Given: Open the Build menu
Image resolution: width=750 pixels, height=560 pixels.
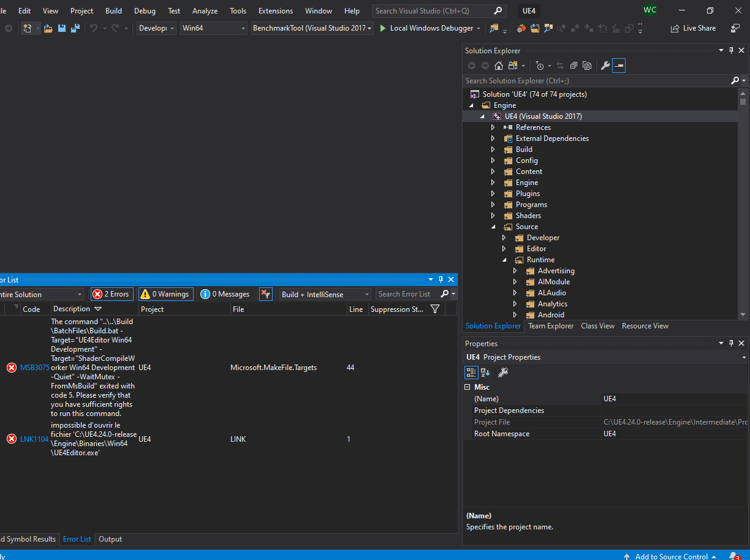Looking at the screenshot, I should (x=113, y=11).
